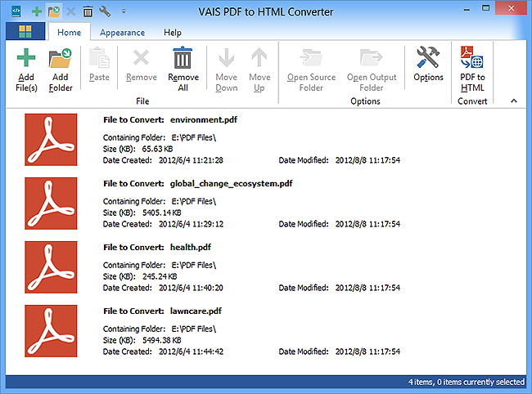The height and width of the screenshot is (394, 532).
Task: Click the Open Source Folder button
Action: (x=311, y=69)
